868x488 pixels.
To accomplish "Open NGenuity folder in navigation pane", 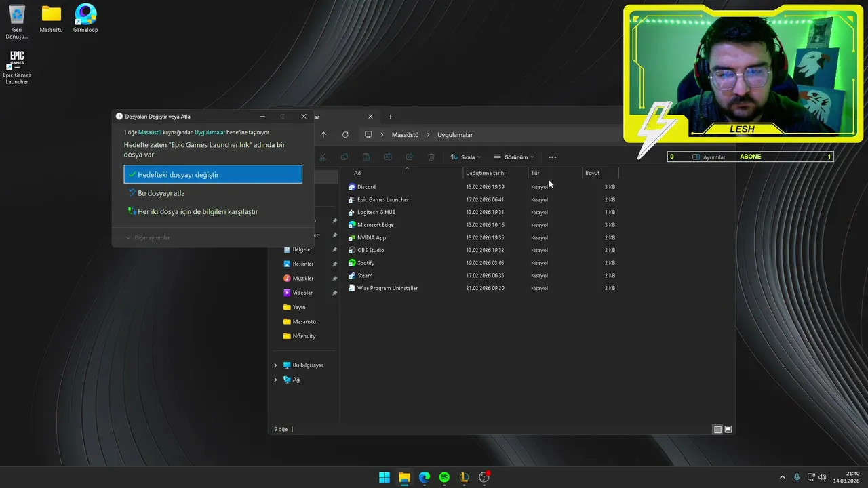I will tap(304, 336).
